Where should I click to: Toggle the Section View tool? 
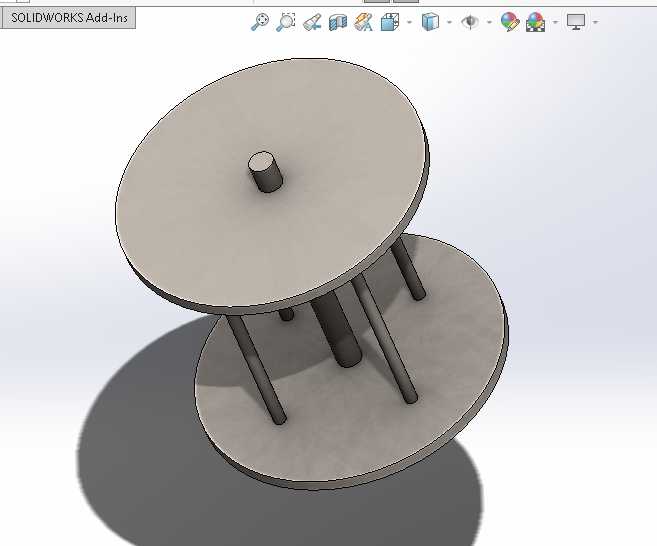pyautogui.click(x=338, y=22)
